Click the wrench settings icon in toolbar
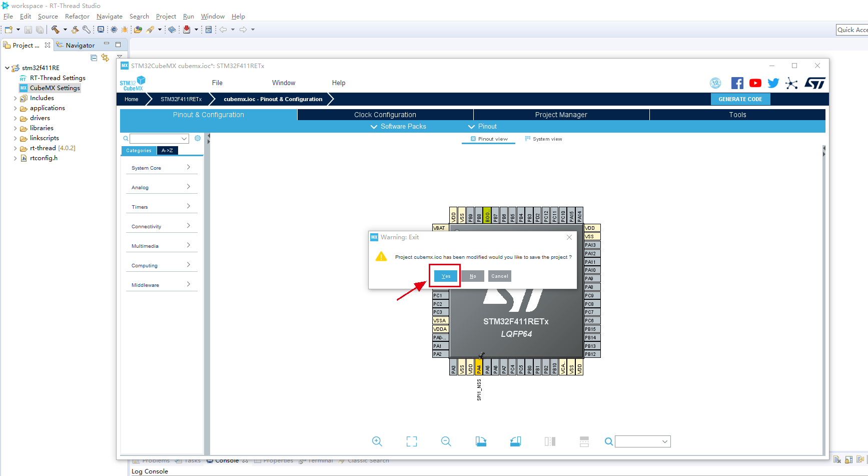The height and width of the screenshot is (476, 868). click(x=87, y=30)
